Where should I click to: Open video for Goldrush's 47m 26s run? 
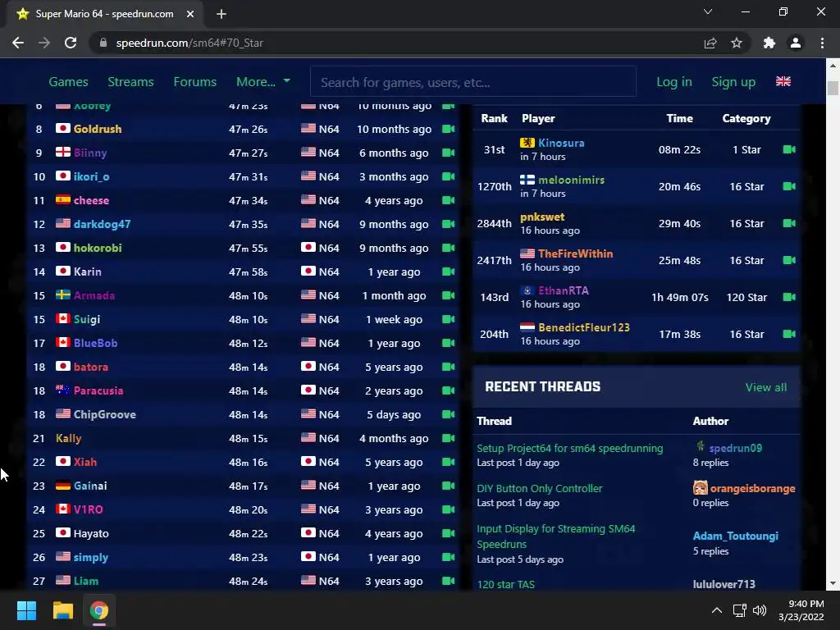coord(449,129)
